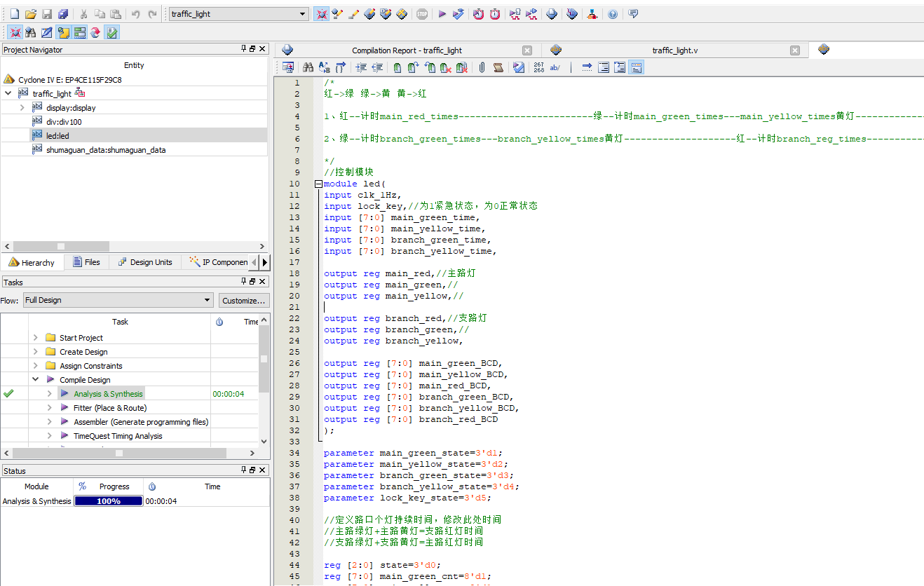Click the Replace text A-B icon

click(x=324, y=67)
